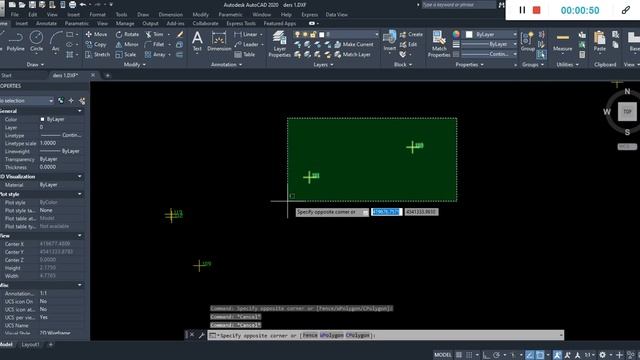The width and height of the screenshot is (640, 360).
Task: Open the Dimension menu
Action: pyautogui.click(x=171, y=14)
